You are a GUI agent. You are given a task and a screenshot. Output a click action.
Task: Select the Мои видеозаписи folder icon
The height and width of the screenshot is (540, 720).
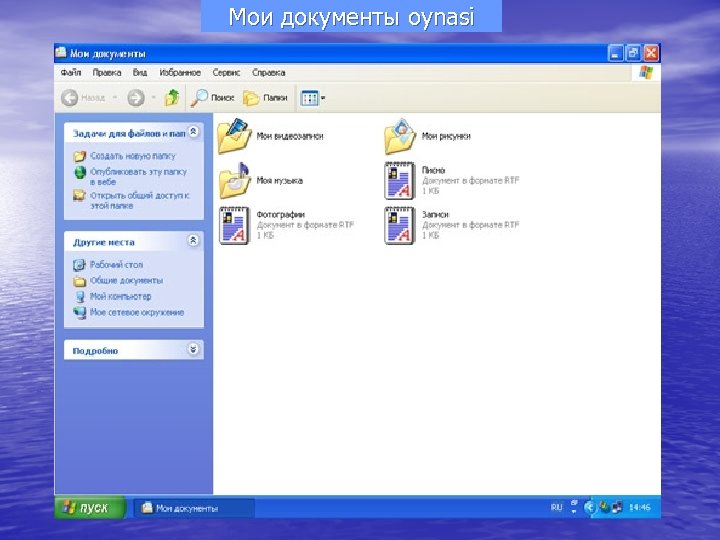pos(235,136)
